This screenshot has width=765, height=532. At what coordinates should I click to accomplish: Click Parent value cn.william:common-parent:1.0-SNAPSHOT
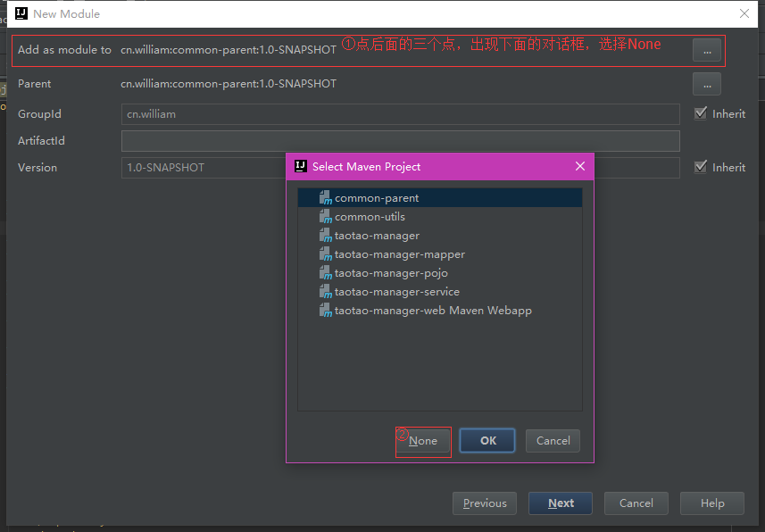[x=229, y=84]
